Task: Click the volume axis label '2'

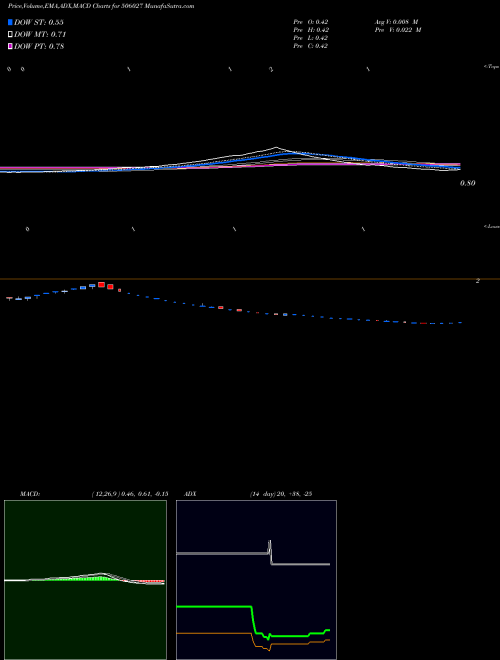Action: coord(477,281)
